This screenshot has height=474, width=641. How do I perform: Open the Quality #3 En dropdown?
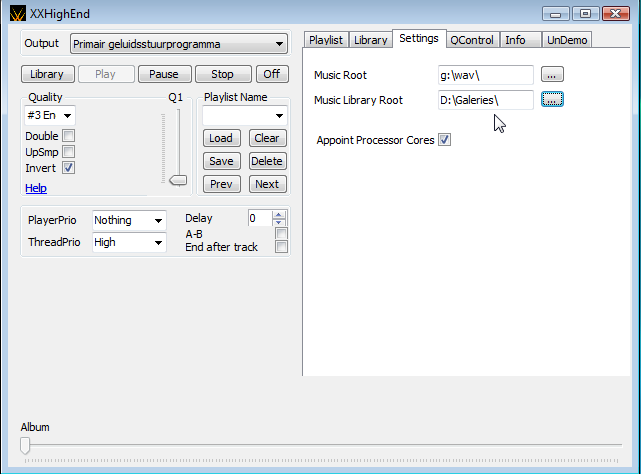(x=49, y=115)
